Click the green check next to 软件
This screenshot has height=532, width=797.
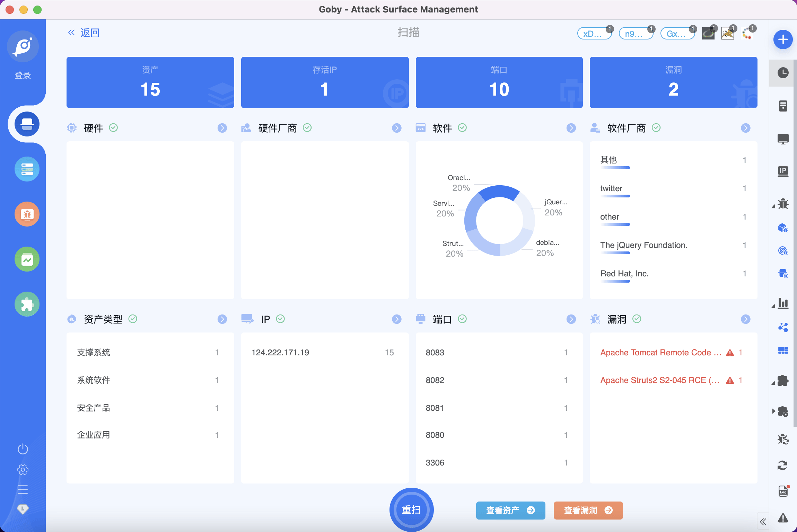pos(462,128)
